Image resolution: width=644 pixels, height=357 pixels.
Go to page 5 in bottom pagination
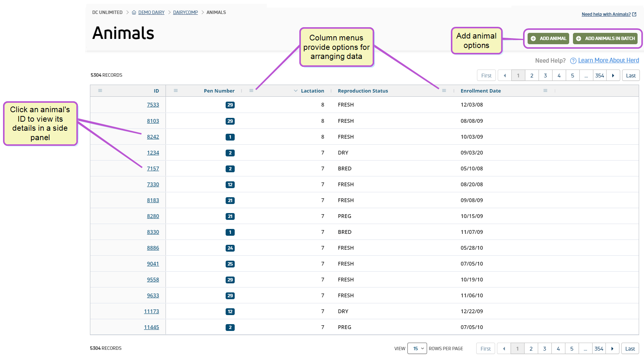click(x=572, y=349)
